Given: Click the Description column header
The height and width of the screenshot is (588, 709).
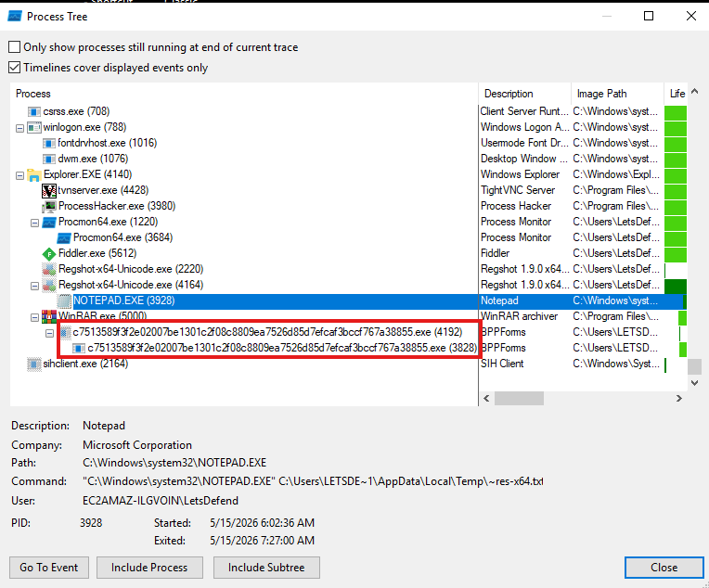Looking at the screenshot, I should (525, 94).
